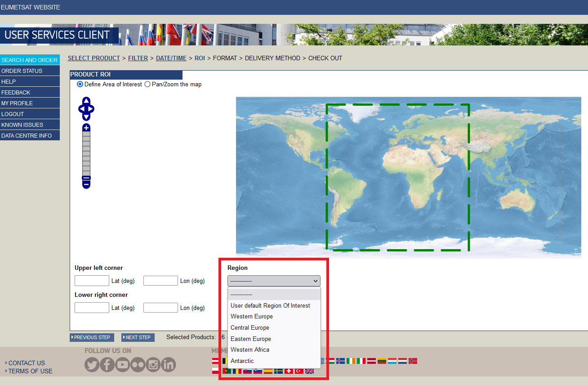Open ORDER STATUS in the sidebar
588x385 pixels.
(22, 71)
